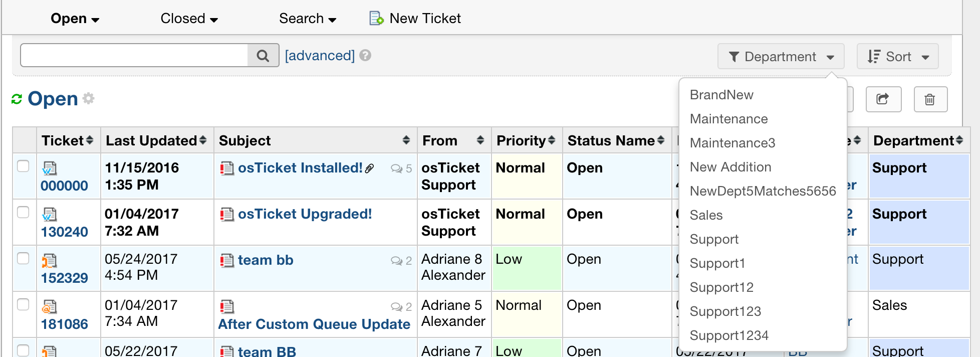Click the delete trash can button
The height and width of the screenshot is (357, 980).
[x=930, y=99]
